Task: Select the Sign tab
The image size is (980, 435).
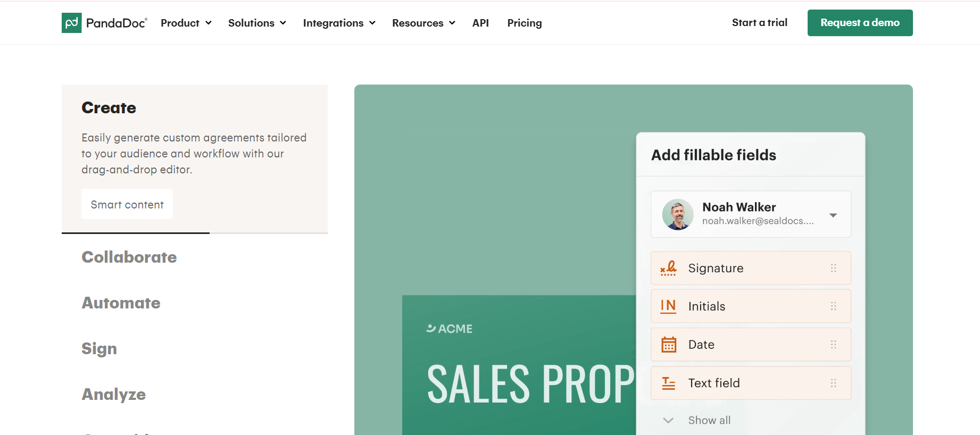Action: click(99, 349)
